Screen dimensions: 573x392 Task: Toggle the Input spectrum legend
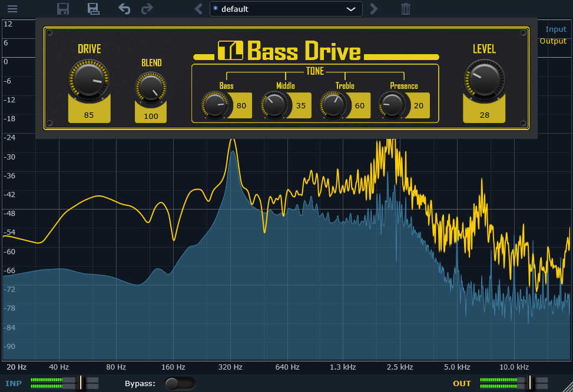[x=556, y=29]
